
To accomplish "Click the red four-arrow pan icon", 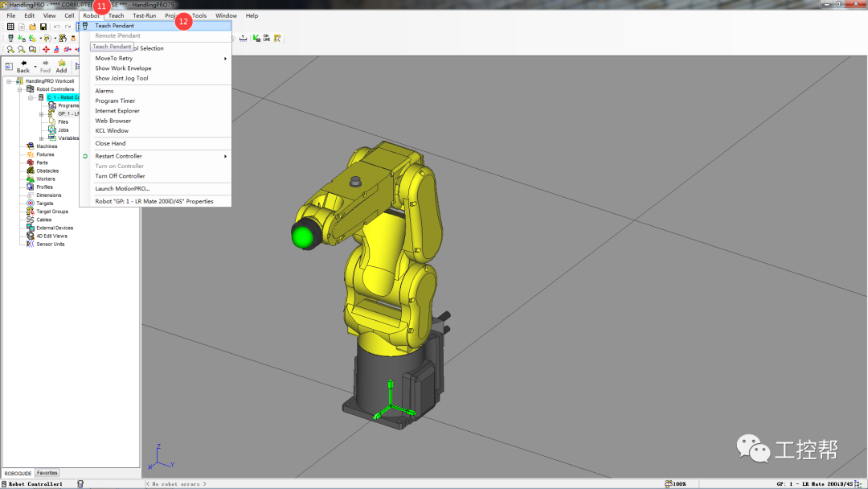I will (x=46, y=49).
